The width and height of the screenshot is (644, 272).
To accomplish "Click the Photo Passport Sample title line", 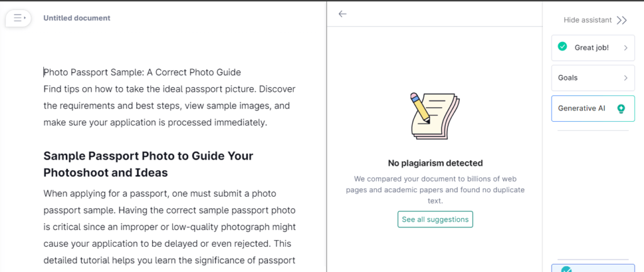I will [142, 72].
